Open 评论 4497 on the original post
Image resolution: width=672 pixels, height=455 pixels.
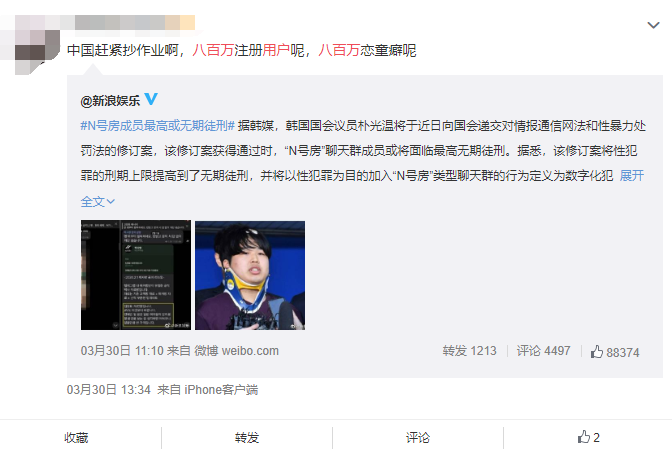pyautogui.click(x=543, y=351)
